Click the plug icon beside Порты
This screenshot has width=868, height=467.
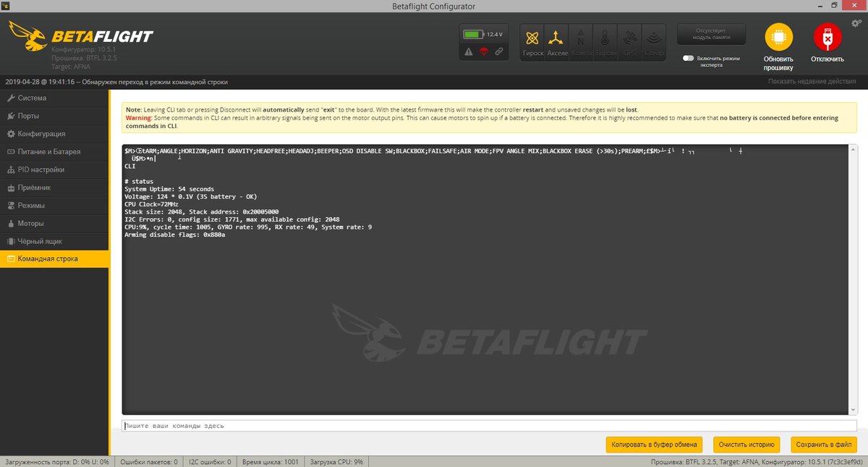point(11,116)
